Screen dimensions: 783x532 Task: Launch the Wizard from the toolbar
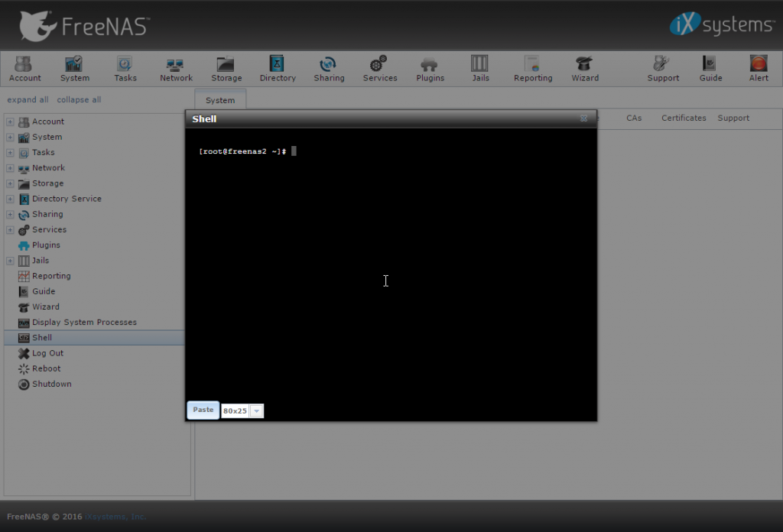pos(584,67)
